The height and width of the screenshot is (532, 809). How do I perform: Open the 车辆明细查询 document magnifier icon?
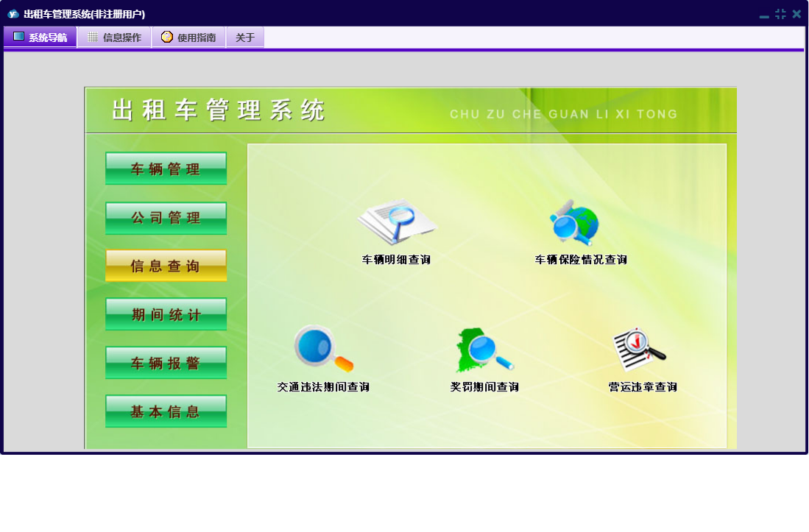(x=397, y=222)
